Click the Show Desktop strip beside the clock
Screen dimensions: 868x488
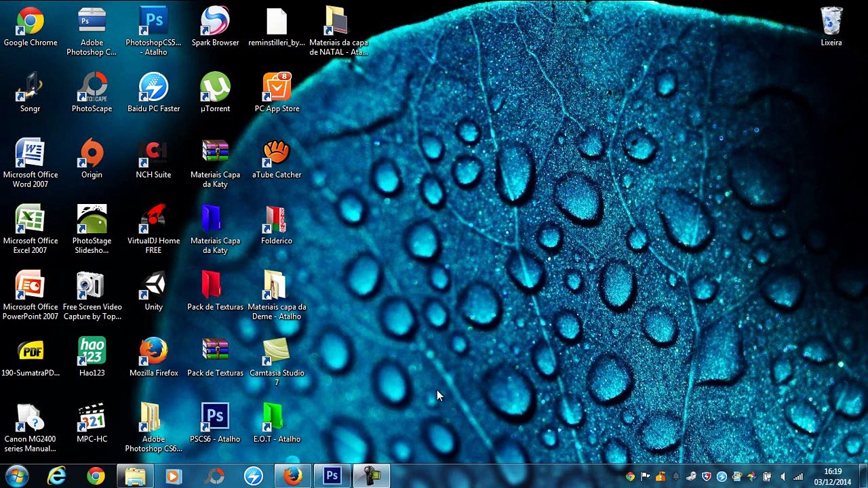click(x=863, y=476)
